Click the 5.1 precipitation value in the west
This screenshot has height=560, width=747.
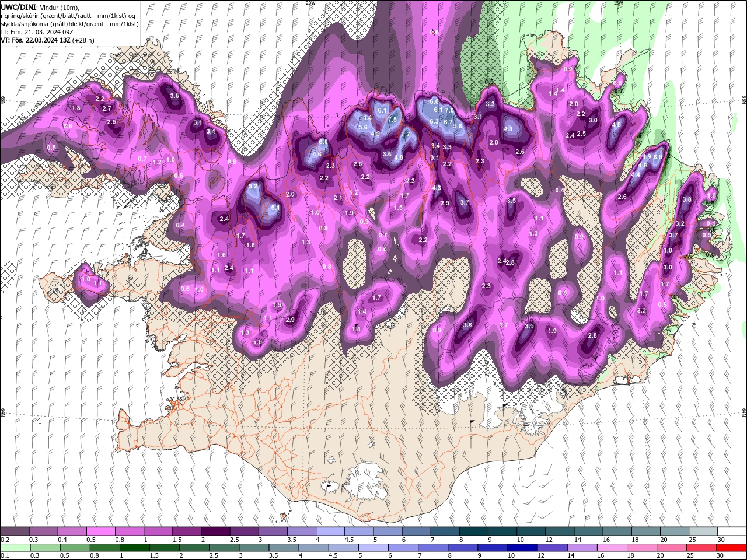pos(276,208)
